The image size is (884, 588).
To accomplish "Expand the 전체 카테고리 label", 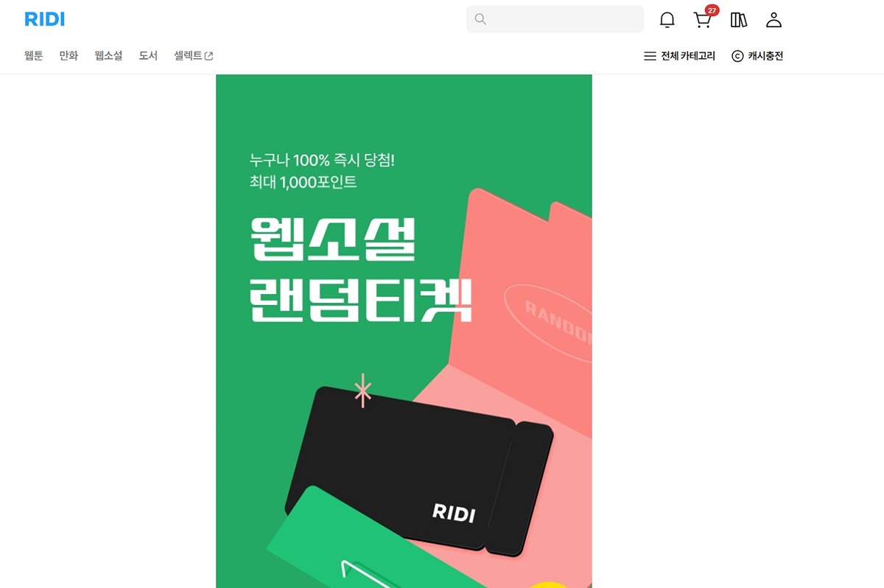I will tap(688, 56).
